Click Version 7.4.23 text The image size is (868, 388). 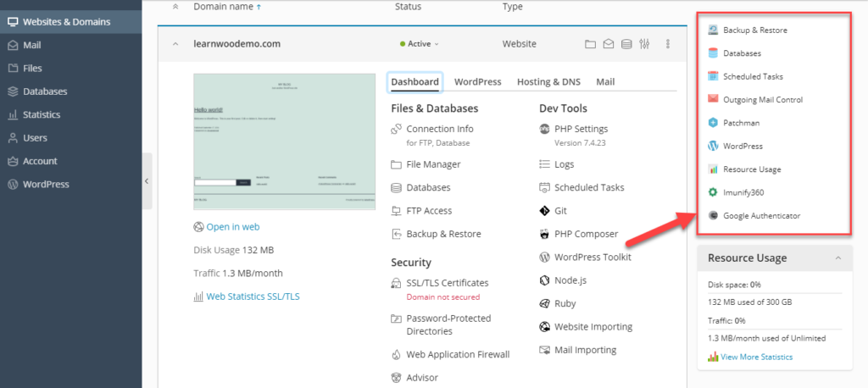point(580,143)
